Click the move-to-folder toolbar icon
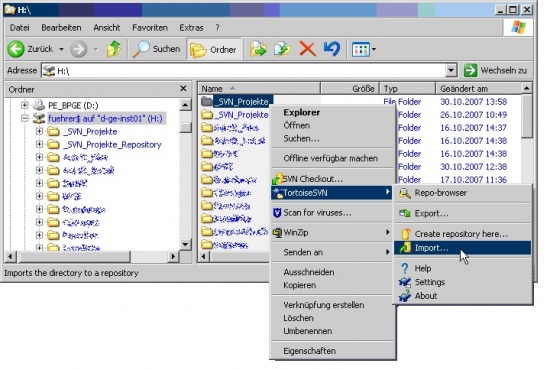The height and width of the screenshot is (370, 550). click(259, 49)
